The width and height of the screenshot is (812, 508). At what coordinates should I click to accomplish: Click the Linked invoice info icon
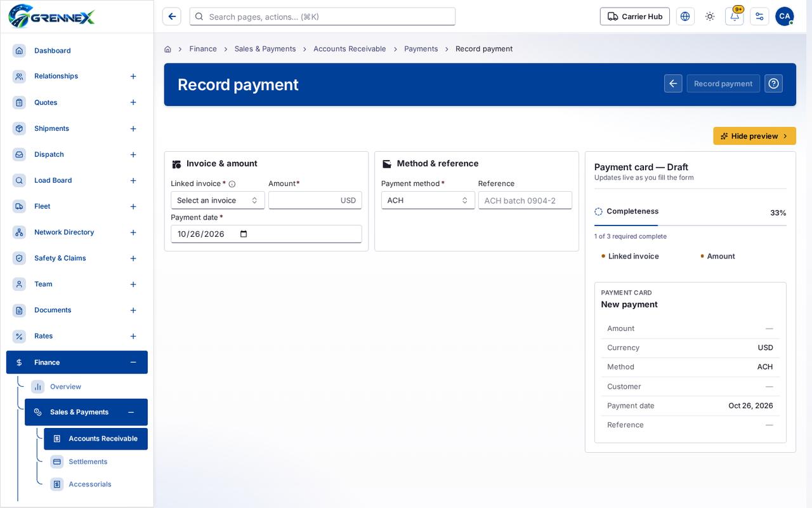tap(232, 184)
